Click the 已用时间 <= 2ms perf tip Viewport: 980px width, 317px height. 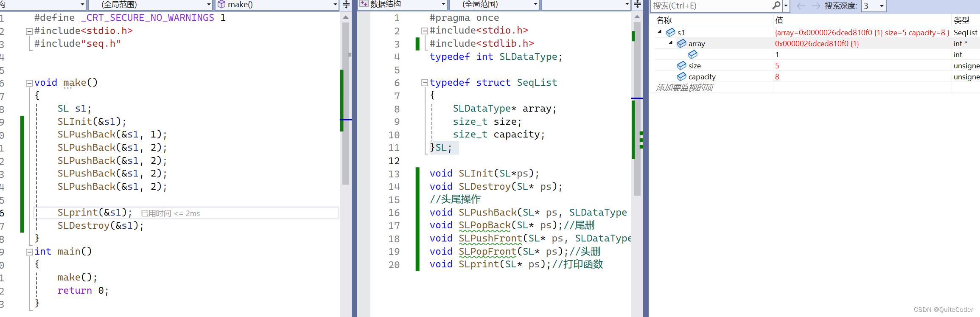pyautogui.click(x=170, y=213)
